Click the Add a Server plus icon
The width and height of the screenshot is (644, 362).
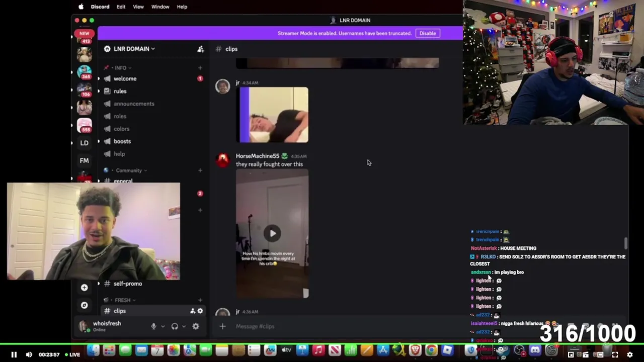[x=84, y=288]
